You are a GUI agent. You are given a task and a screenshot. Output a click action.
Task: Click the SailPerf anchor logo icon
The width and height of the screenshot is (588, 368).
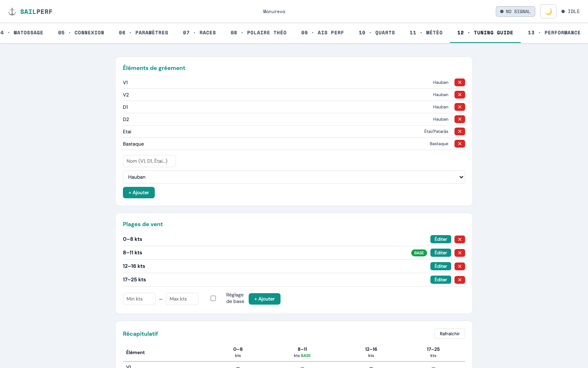coord(12,11)
